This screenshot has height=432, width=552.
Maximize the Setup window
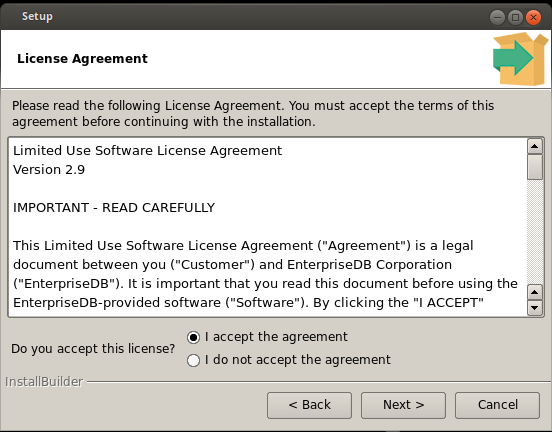click(515, 17)
